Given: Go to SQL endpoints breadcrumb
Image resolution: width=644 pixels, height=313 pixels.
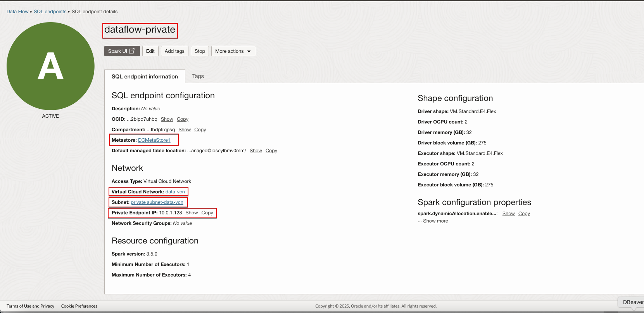Looking at the screenshot, I should [x=50, y=12].
